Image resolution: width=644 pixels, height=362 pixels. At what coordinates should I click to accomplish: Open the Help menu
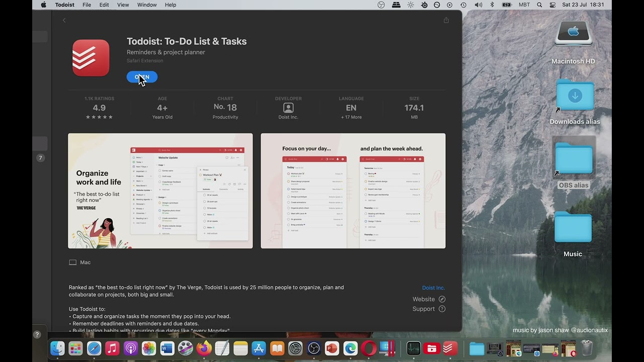171,5
